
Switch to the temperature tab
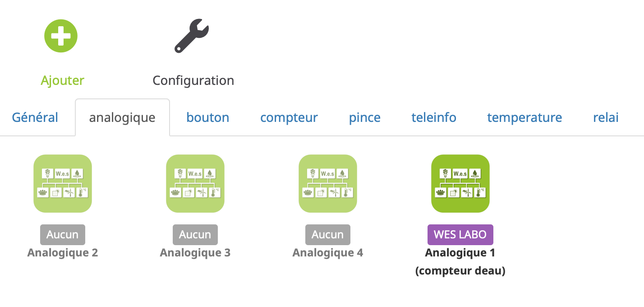524,117
